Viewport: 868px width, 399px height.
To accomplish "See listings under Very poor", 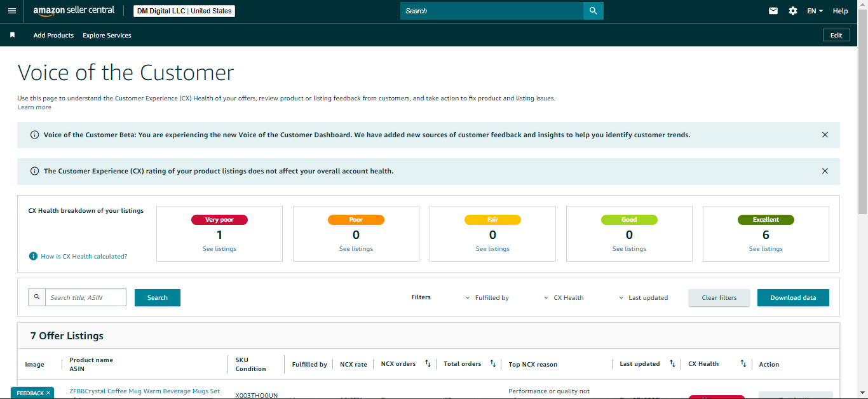I will (219, 248).
